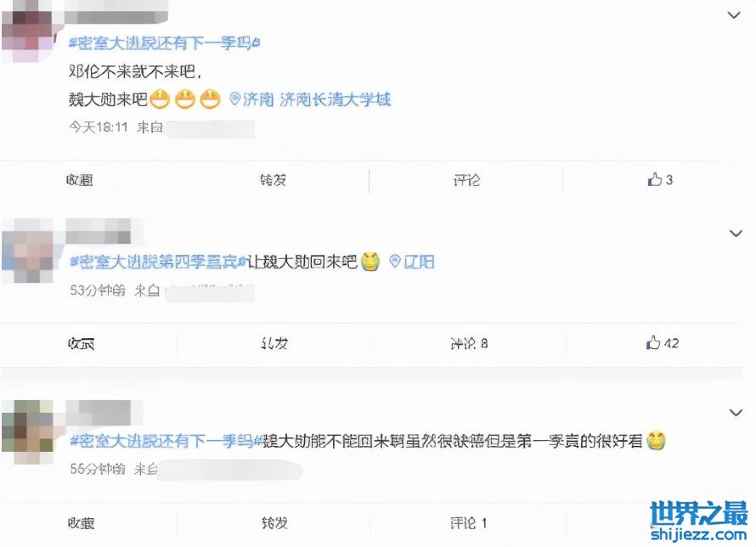Like the post with 42 likes
The height and width of the screenshot is (547, 756).
[x=663, y=343]
